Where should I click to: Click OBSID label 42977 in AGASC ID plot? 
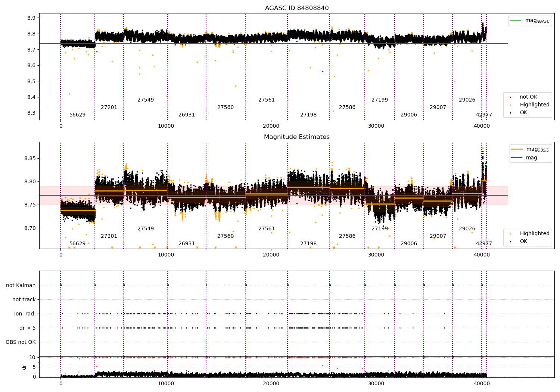coord(484,115)
